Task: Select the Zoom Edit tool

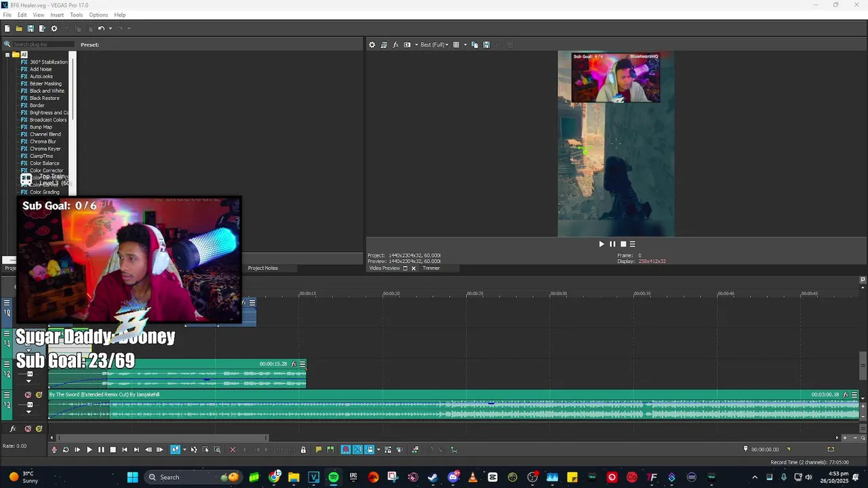Action: (217, 449)
